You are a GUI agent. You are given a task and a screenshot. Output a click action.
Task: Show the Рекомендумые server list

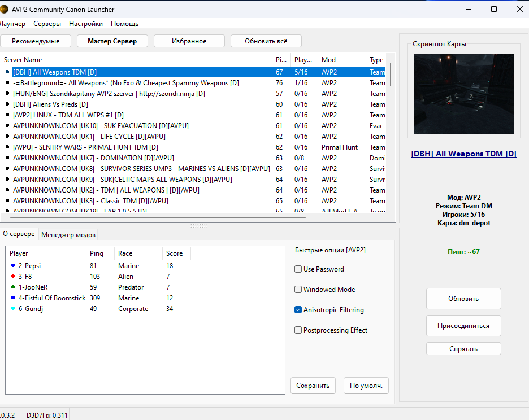(x=36, y=41)
